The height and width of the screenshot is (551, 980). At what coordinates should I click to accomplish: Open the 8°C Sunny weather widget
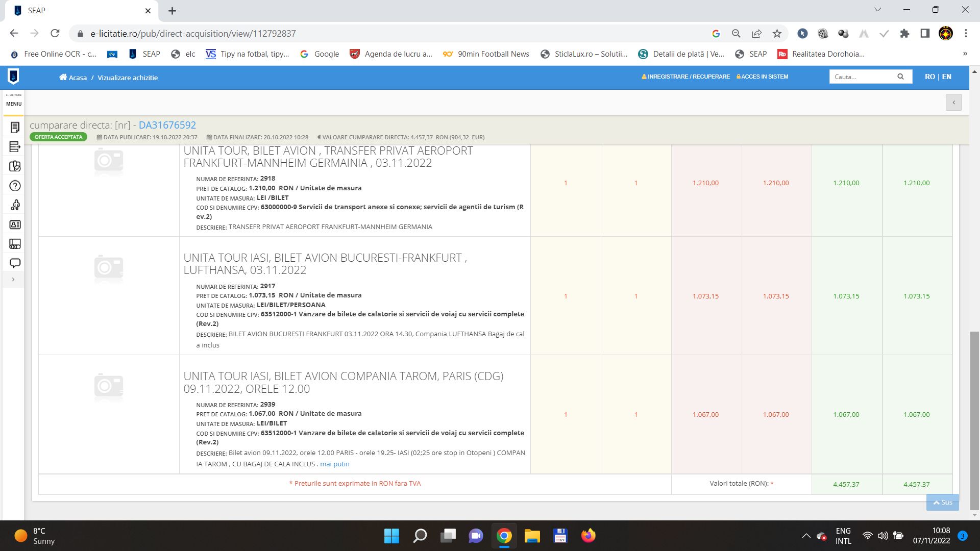click(35, 536)
